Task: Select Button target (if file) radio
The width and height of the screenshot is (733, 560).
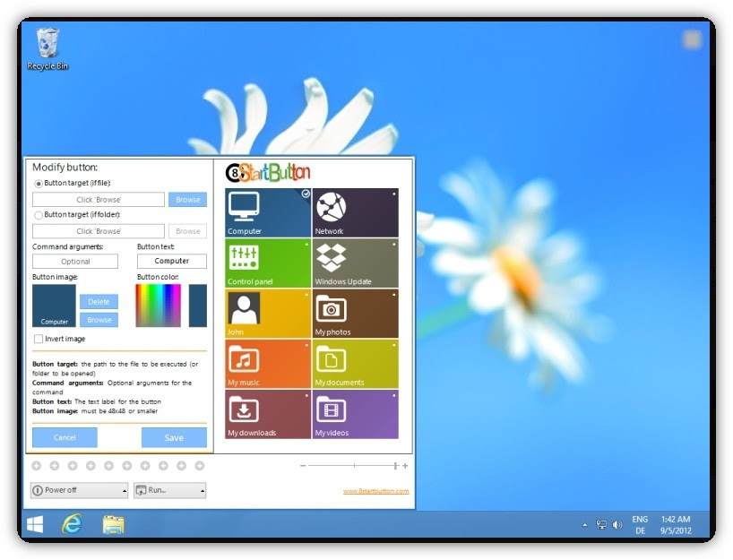Action: pyautogui.click(x=39, y=184)
